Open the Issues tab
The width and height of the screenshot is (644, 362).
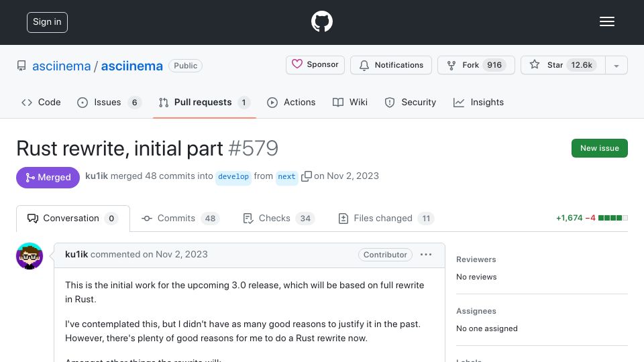109,102
